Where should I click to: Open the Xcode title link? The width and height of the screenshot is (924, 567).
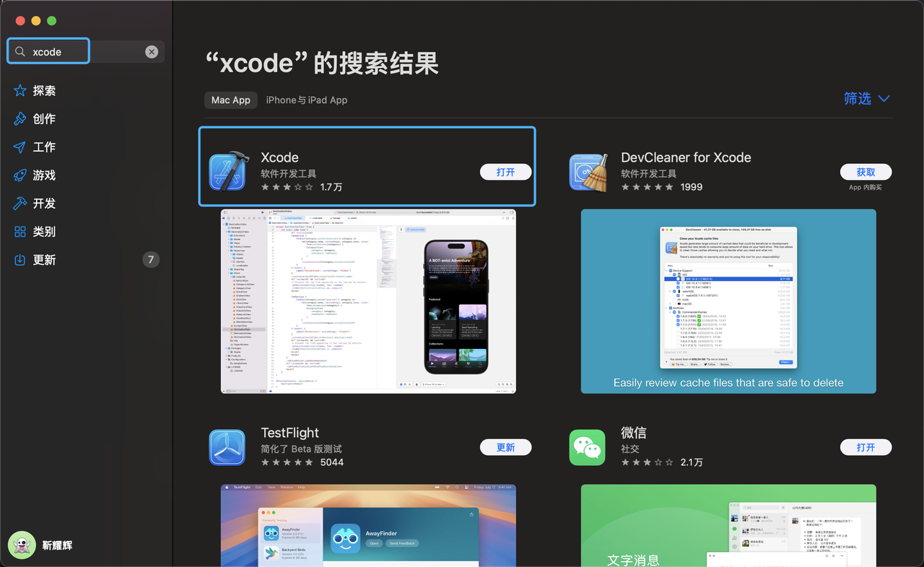(279, 157)
